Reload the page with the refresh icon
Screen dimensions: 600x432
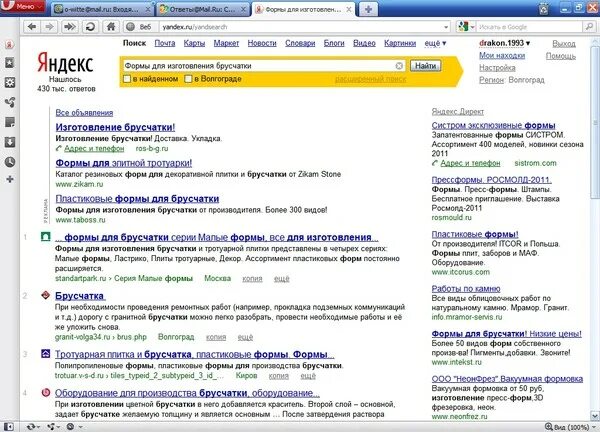(x=90, y=27)
